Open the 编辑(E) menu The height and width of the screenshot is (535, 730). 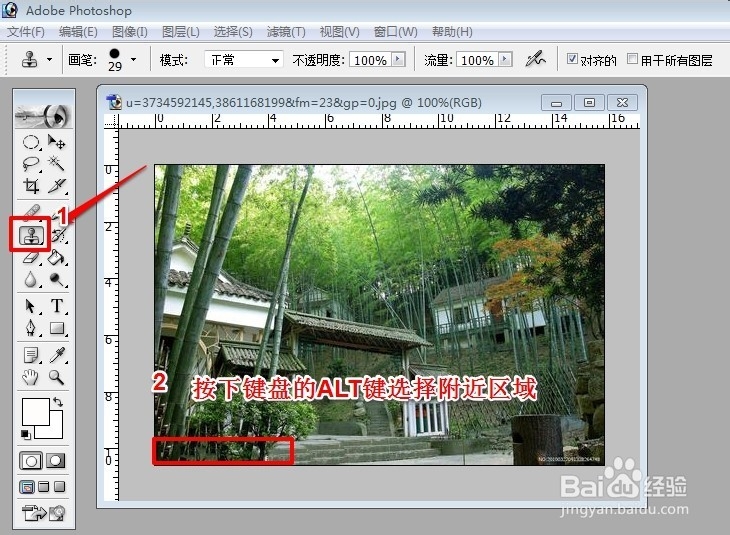(78, 32)
